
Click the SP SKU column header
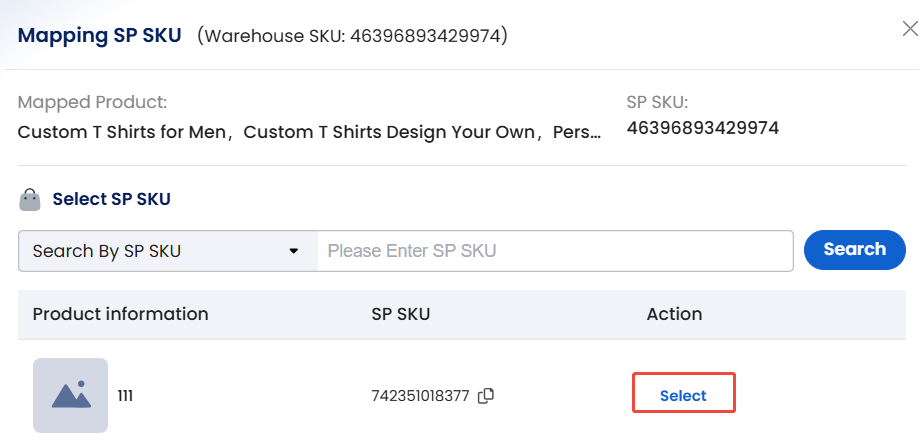click(400, 314)
